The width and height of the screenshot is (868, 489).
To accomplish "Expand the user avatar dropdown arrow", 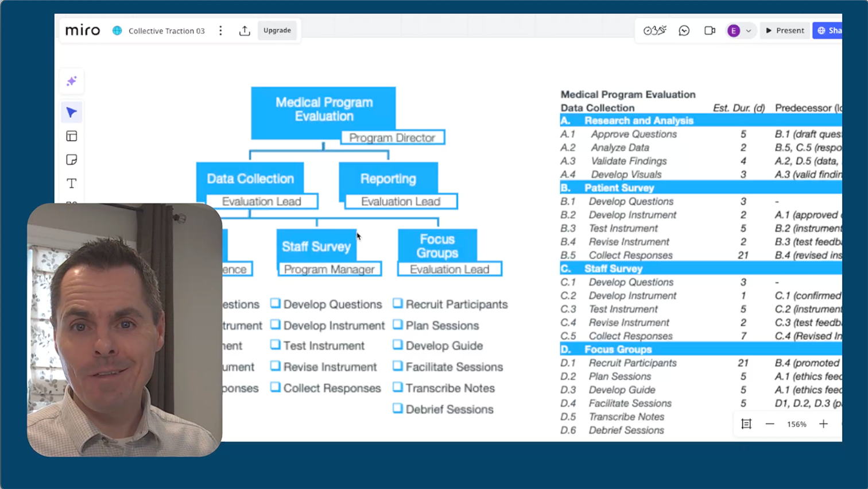I will pyautogui.click(x=749, y=31).
